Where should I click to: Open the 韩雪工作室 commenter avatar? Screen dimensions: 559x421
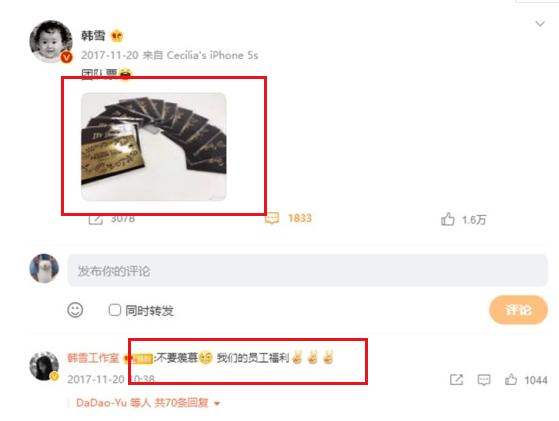click(44, 366)
